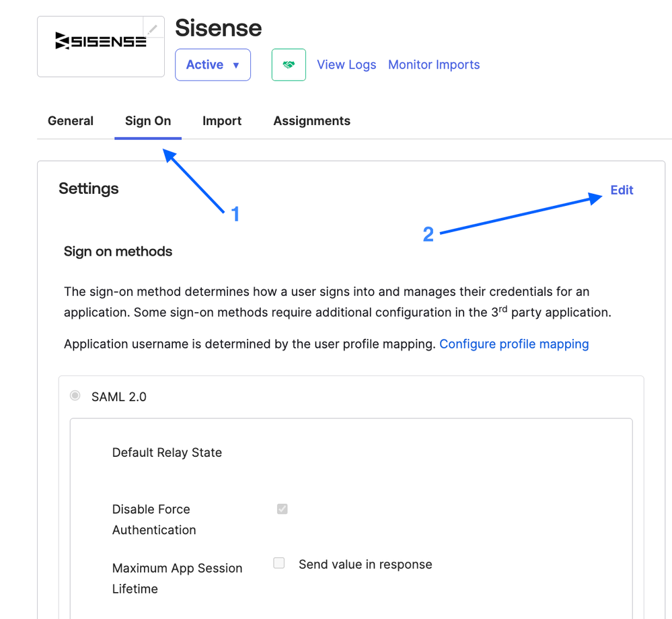Enable the Send value in response checkbox

[278, 563]
